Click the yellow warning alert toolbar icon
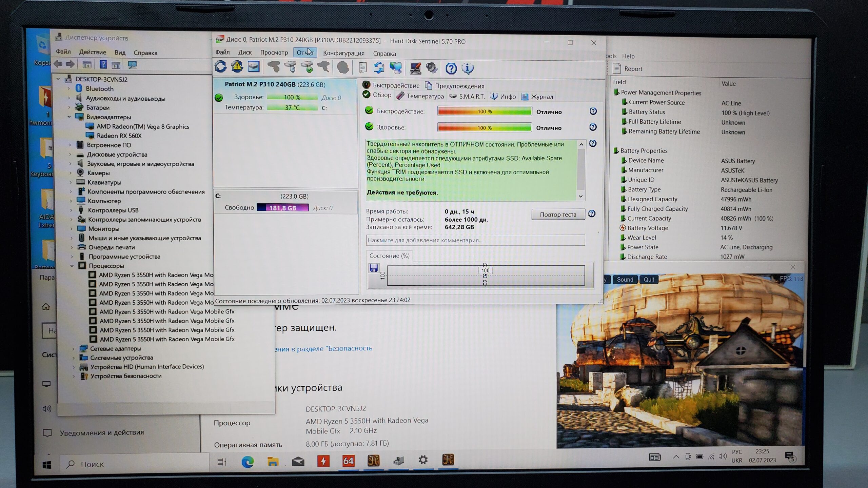Image resolution: width=868 pixels, height=488 pixels. pyautogui.click(x=237, y=67)
